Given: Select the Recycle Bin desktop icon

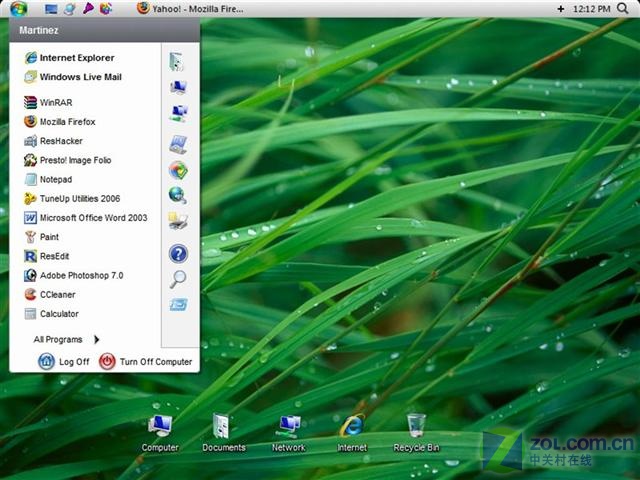Looking at the screenshot, I should pos(416,433).
